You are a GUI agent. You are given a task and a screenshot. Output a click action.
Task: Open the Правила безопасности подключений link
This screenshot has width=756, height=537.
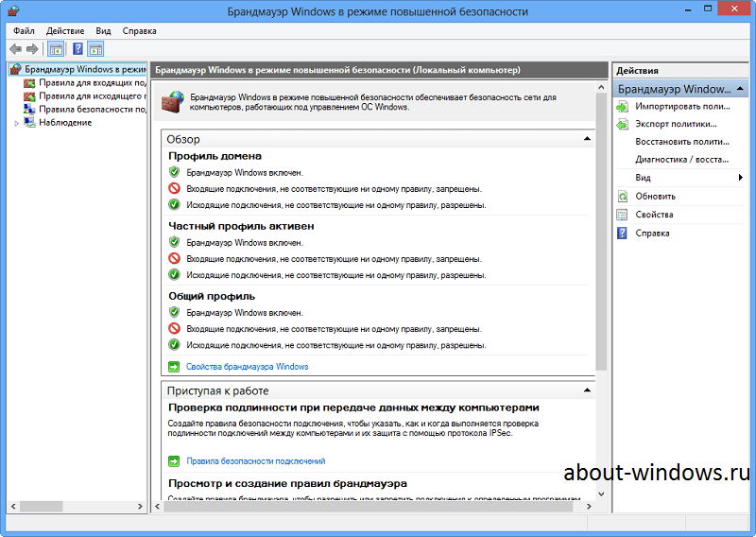256,461
